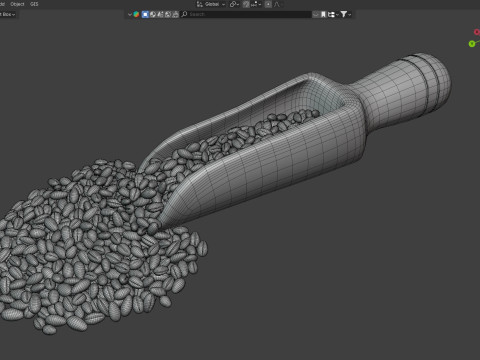The image size is (480, 360).
Task: Open the snapping options dropdown
Action: (256, 4)
